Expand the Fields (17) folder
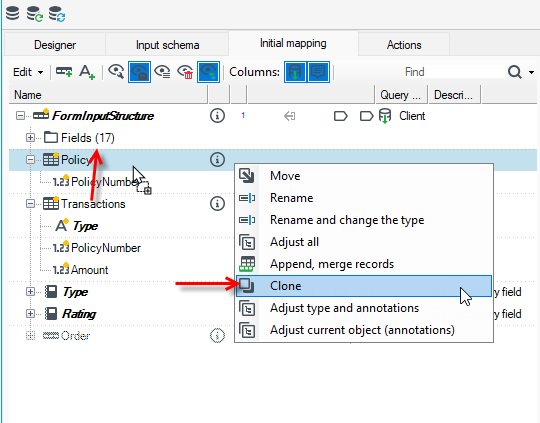This screenshot has width=540, height=423. pyautogui.click(x=30, y=137)
